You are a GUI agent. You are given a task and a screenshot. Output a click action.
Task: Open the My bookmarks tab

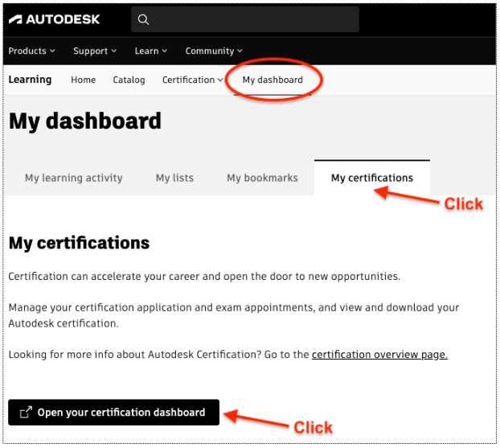262,178
